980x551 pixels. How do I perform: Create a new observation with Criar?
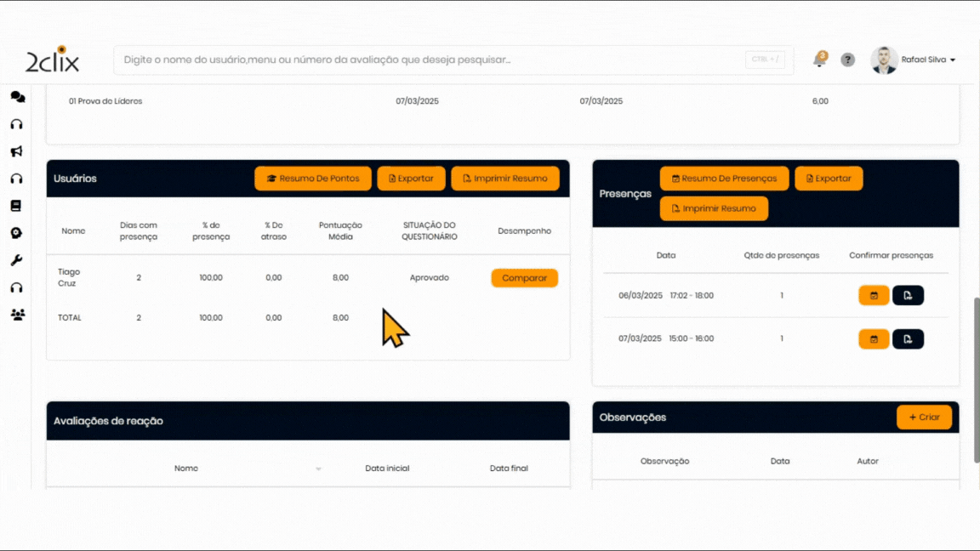coord(924,418)
